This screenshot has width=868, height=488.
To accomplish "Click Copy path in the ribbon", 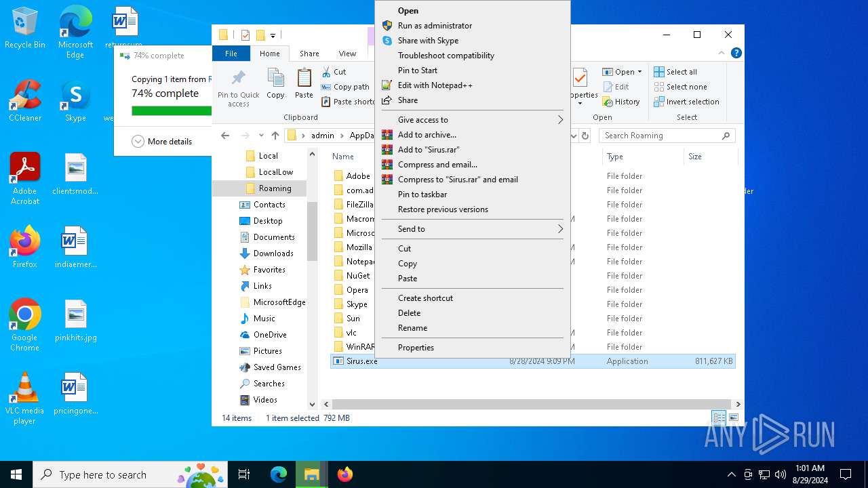I will pyautogui.click(x=344, y=87).
